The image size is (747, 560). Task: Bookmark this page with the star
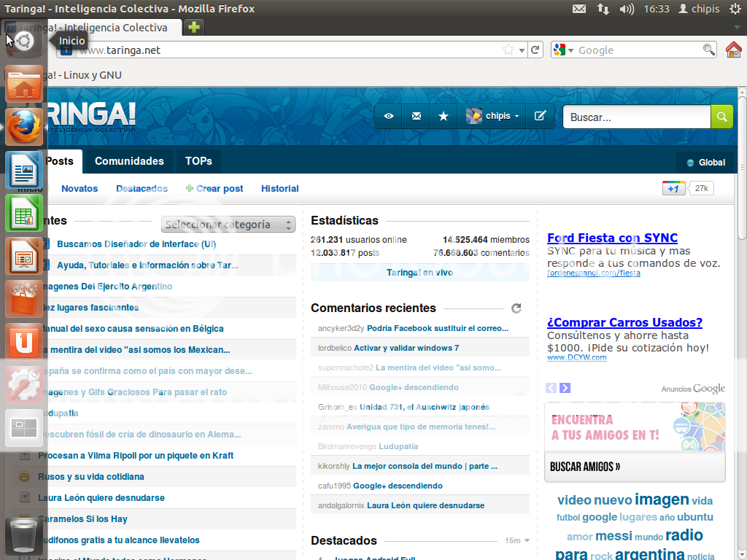pyautogui.click(x=508, y=50)
